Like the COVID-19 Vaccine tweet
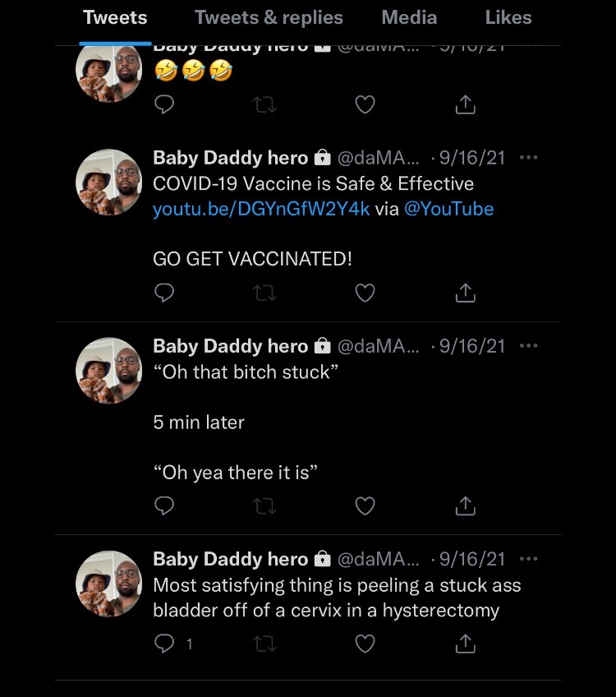The width and height of the screenshot is (616, 697). tap(365, 293)
